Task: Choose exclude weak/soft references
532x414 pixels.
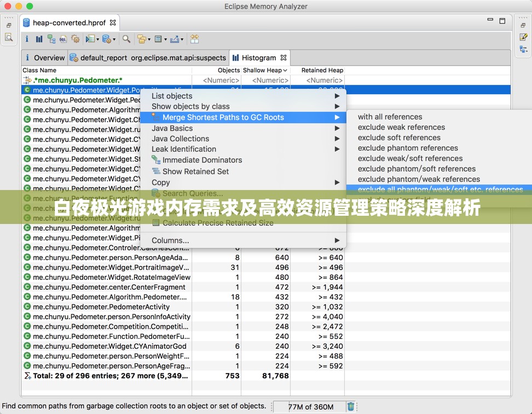Action: coord(439,158)
